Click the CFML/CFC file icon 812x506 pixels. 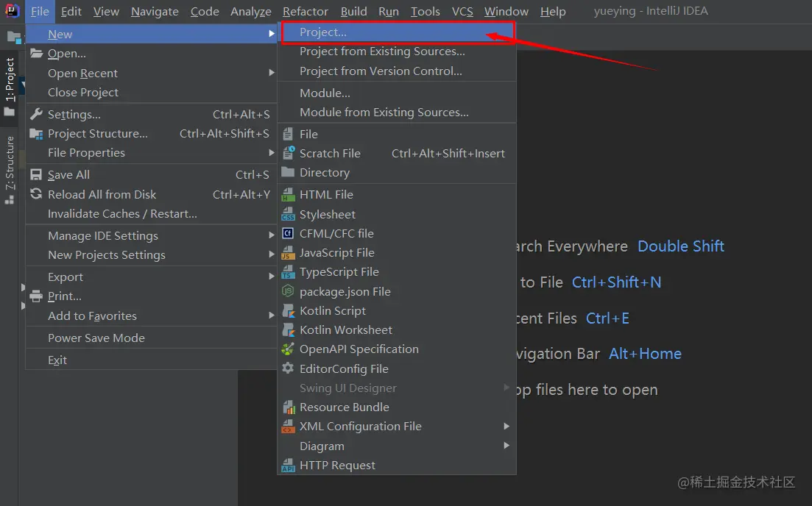click(288, 233)
